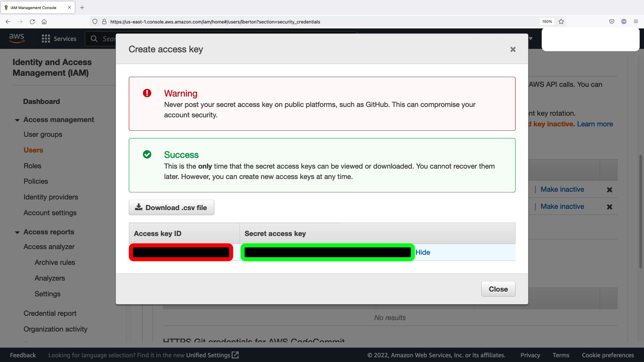Open a new browser tab with plus icon
The height and width of the screenshot is (362, 644).
(x=82, y=7)
